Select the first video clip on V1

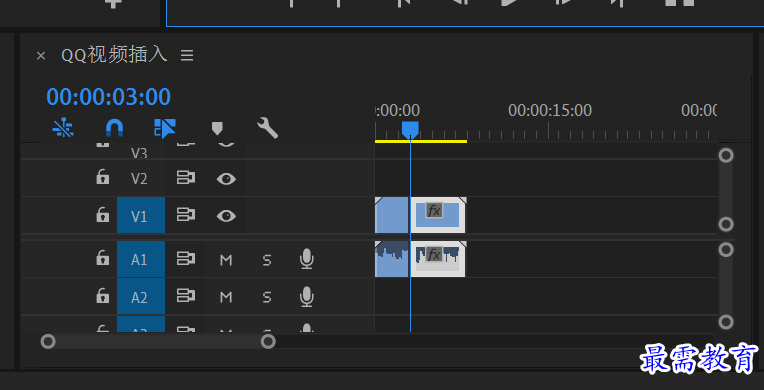[x=392, y=215]
